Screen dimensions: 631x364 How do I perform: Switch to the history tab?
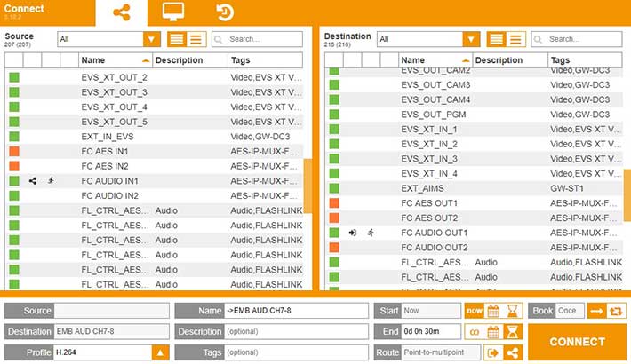click(225, 12)
